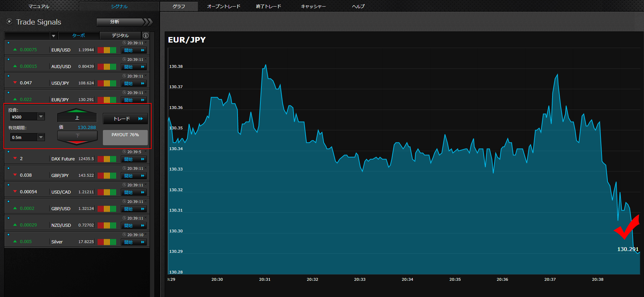Switch signal type to デジタル

[x=120, y=36]
